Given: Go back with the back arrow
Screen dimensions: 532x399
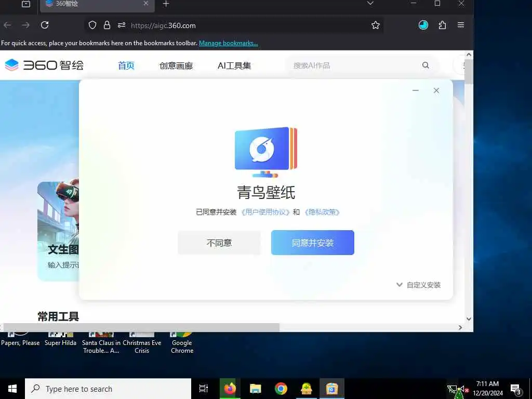Looking at the screenshot, I should [8, 25].
